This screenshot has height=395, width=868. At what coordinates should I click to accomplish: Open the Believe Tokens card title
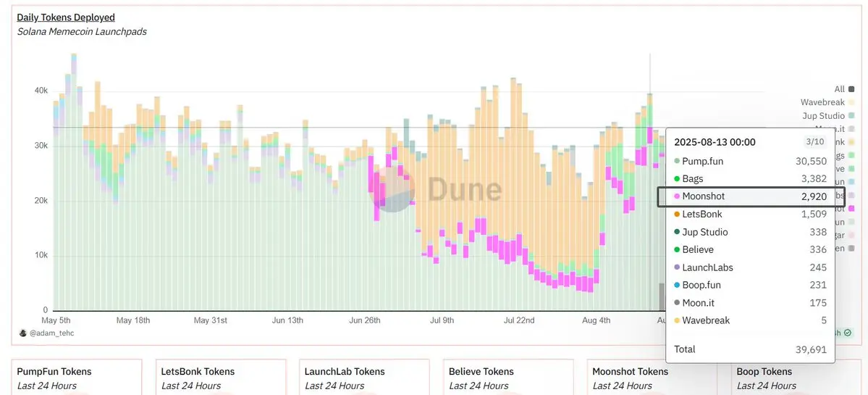(481, 372)
